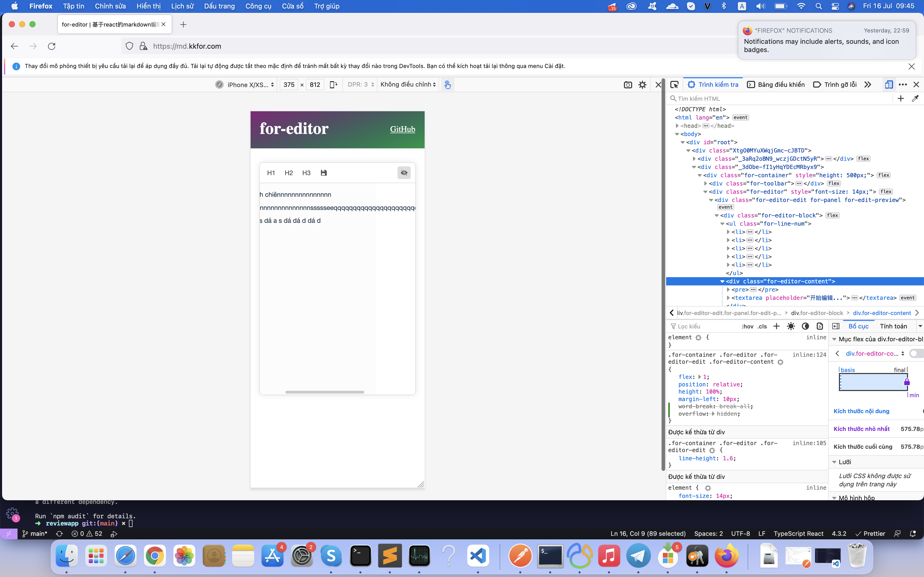Image resolution: width=924 pixels, height=577 pixels.
Task: Toggle flex overlay switch for div.for-editor-content
Action: tap(916, 353)
